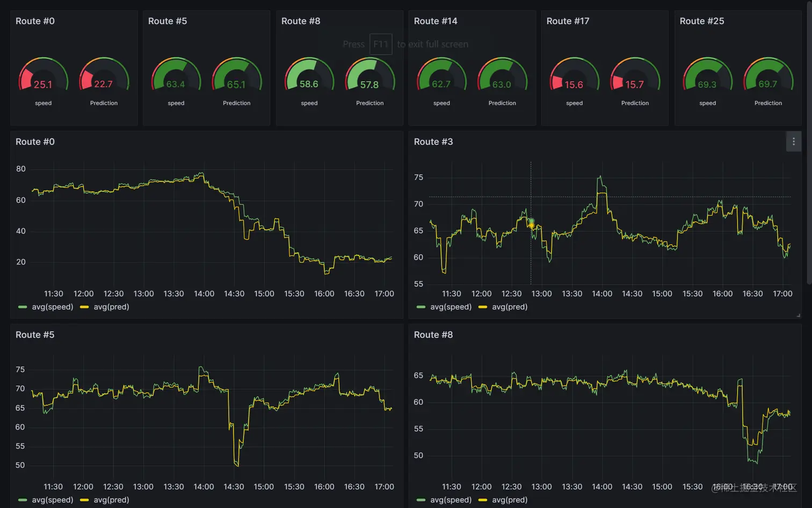
Task: Click the dashboard vertical scrollbar thumb
Action: pyautogui.click(x=809, y=142)
